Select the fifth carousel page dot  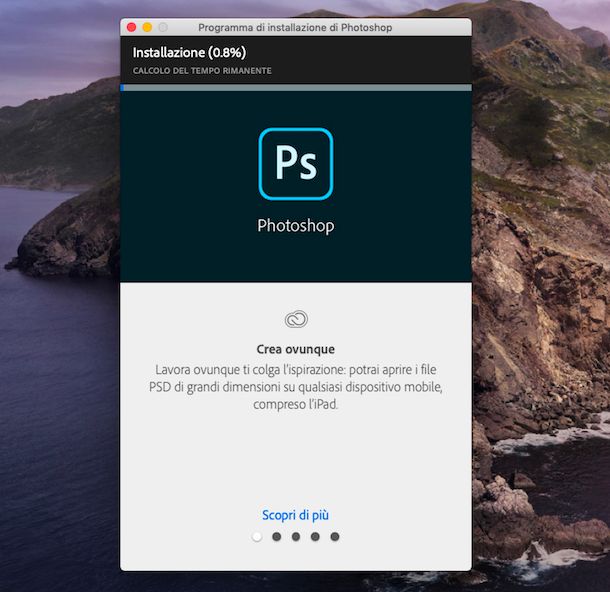[x=335, y=537]
